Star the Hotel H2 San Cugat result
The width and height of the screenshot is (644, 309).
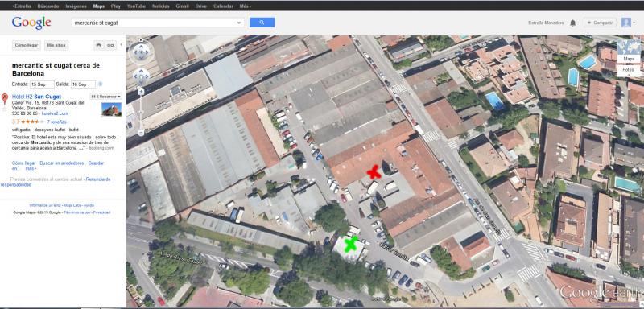pyautogui.click(x=5, y=109)
